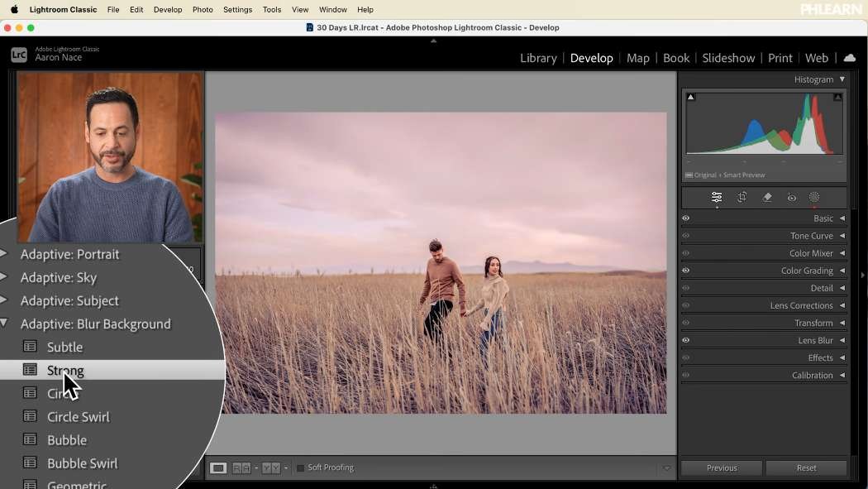
Task: Collapse the Histogram panel triangle
Action: click(x=842, y=79)
